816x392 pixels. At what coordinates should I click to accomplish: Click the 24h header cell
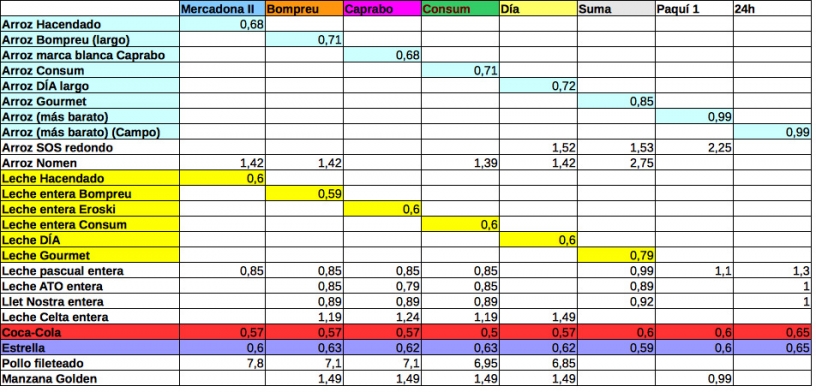772,9
